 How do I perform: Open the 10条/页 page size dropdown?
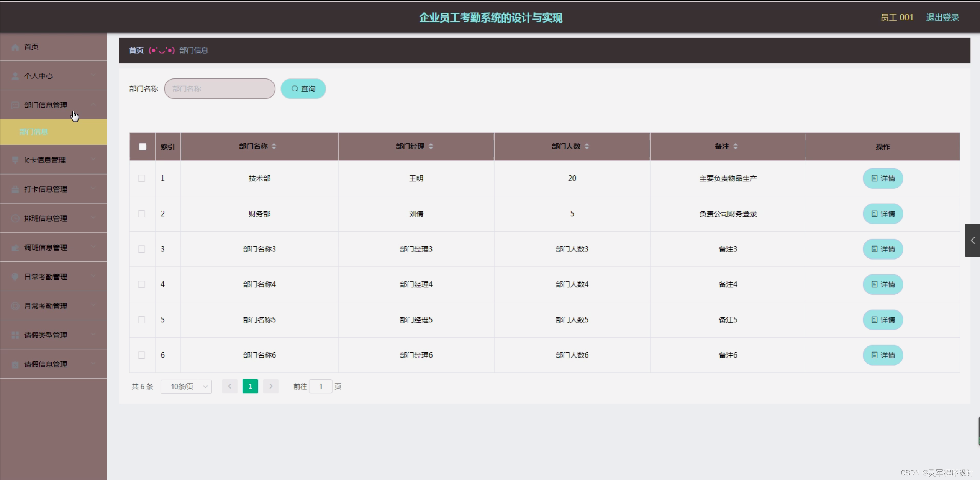point(187,386)
